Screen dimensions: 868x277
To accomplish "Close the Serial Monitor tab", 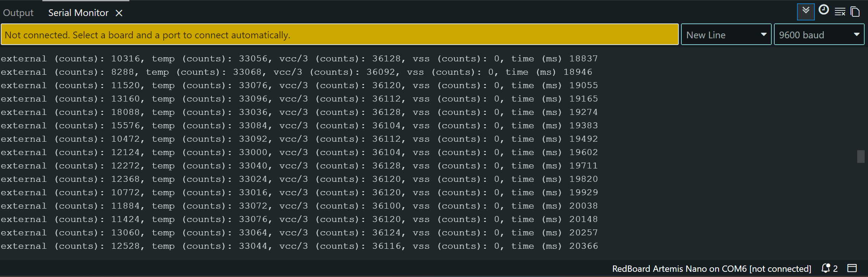I will point(119,13).
